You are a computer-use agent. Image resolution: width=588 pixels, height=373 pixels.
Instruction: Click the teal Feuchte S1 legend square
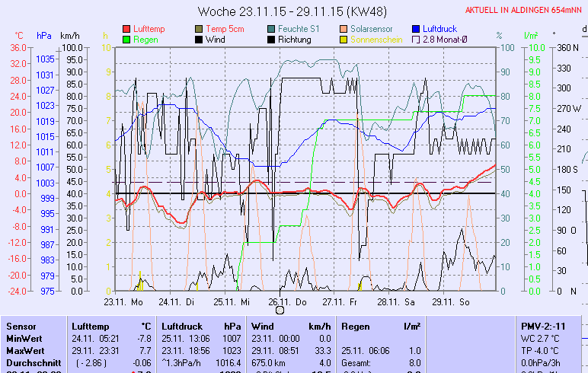pos(272,28)
